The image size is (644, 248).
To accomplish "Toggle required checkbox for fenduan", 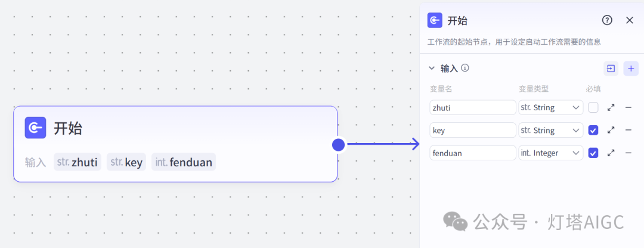I will tap(593, 153).
